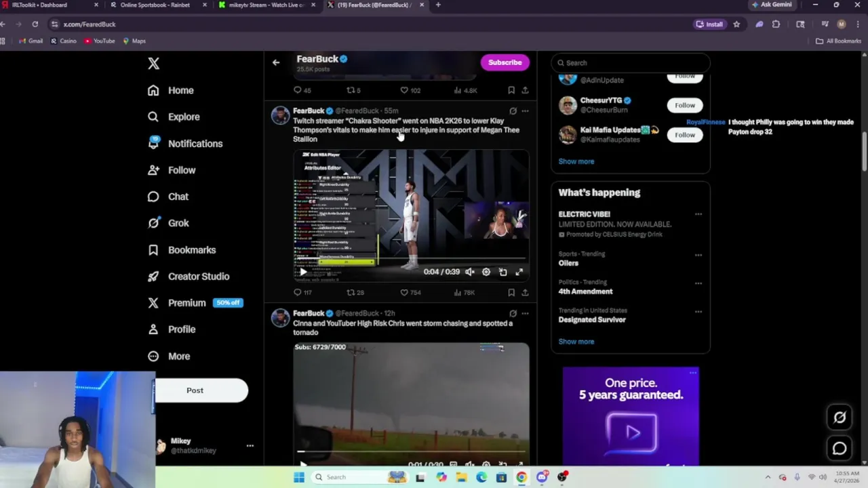Image resolution: width=868 pixels, height=488 pixels.
Task: Open options for the 4th Amendment trend
Action: pos(698,283)
